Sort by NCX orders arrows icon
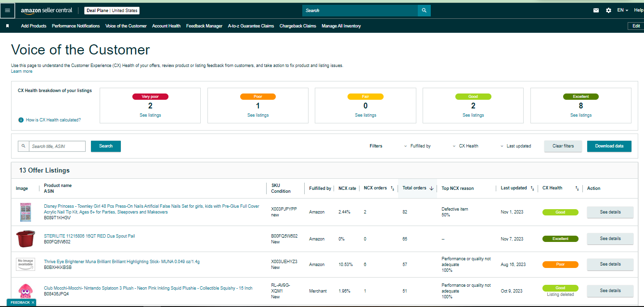 392,188
